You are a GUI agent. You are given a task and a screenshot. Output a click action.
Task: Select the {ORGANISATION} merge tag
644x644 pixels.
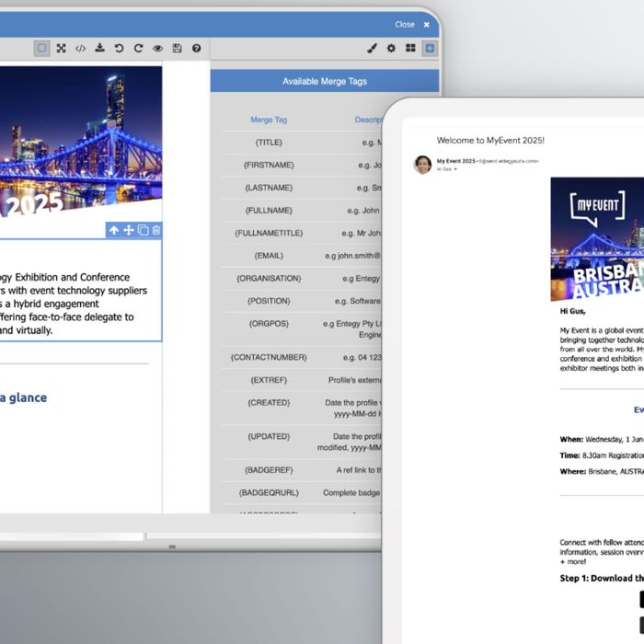point(269,278)
